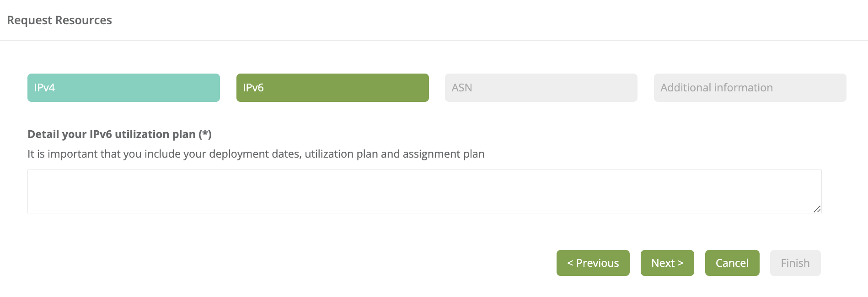This screenshot has width=868, height=297.
Task: Click the 'It is important' hint sentence
Action: [x=256, y=154]
